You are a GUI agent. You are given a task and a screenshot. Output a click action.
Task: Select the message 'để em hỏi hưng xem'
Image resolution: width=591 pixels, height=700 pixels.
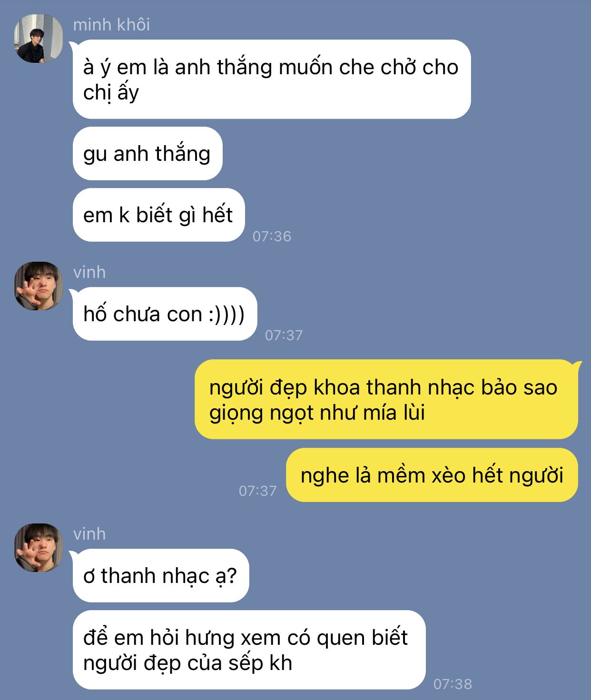coord(249,650)
